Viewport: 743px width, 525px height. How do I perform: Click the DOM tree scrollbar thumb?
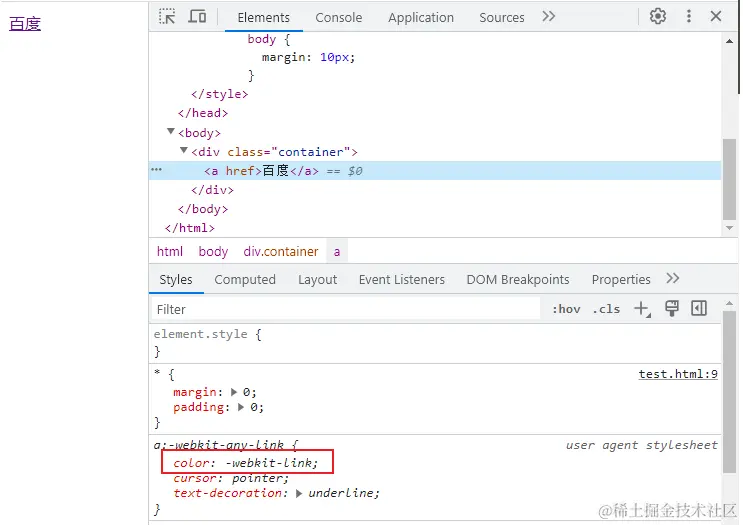(730, 179)
